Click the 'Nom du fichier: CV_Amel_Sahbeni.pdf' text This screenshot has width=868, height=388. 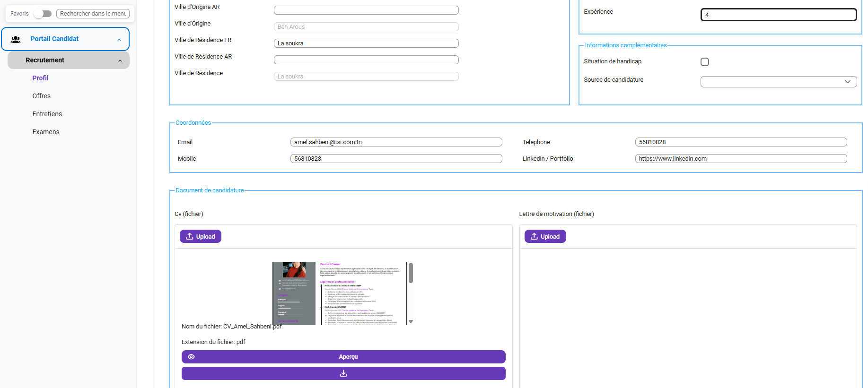point(232,327)
